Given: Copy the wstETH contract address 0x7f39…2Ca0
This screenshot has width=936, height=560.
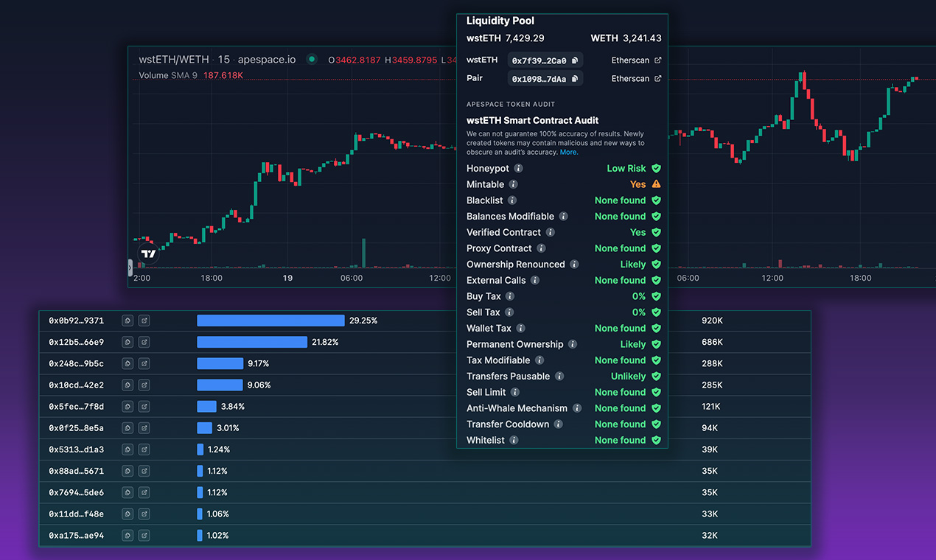Looking at the screenshot, I should coord(575,60).
